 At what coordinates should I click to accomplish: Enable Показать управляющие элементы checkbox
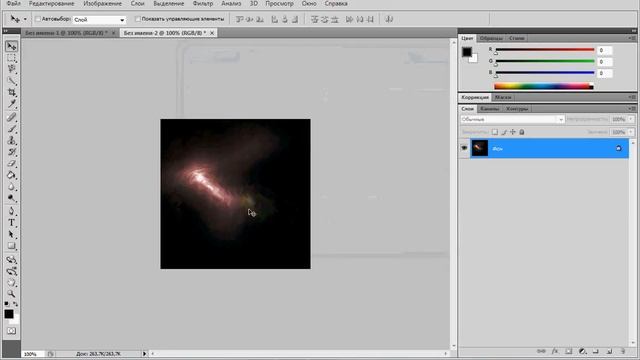138,19
